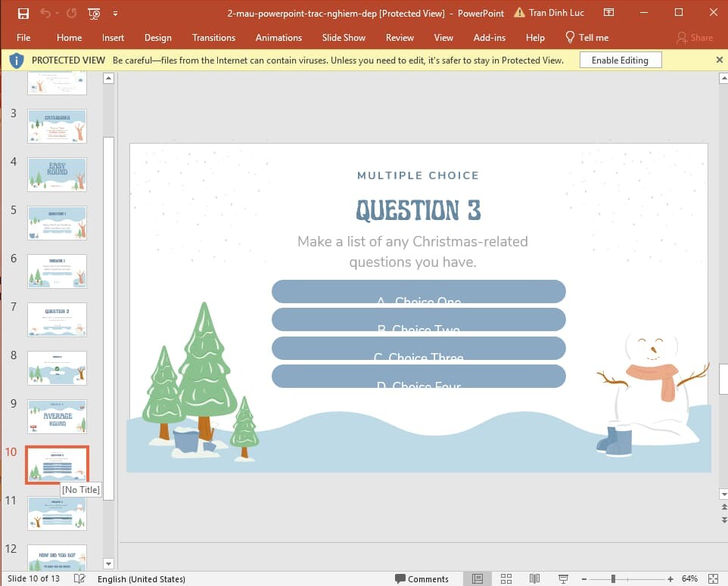This screenshot has height=586, width=728.
Task: Select Reading View in the status bar
Action: point(534,578)
